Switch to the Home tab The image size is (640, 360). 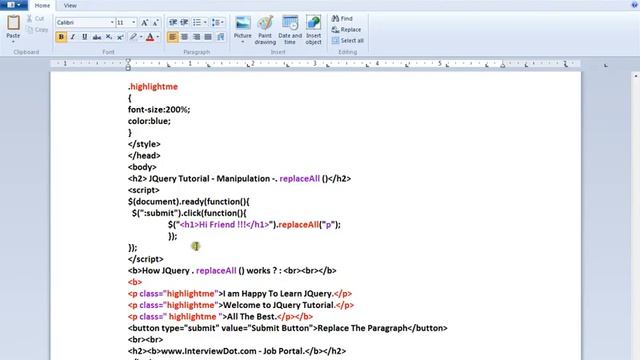tap(42, 5)
